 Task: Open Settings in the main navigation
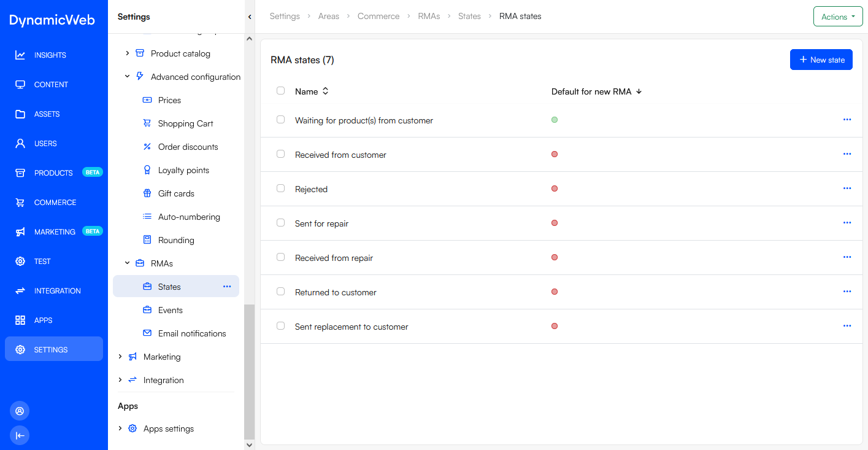click(x=54, y=349)
